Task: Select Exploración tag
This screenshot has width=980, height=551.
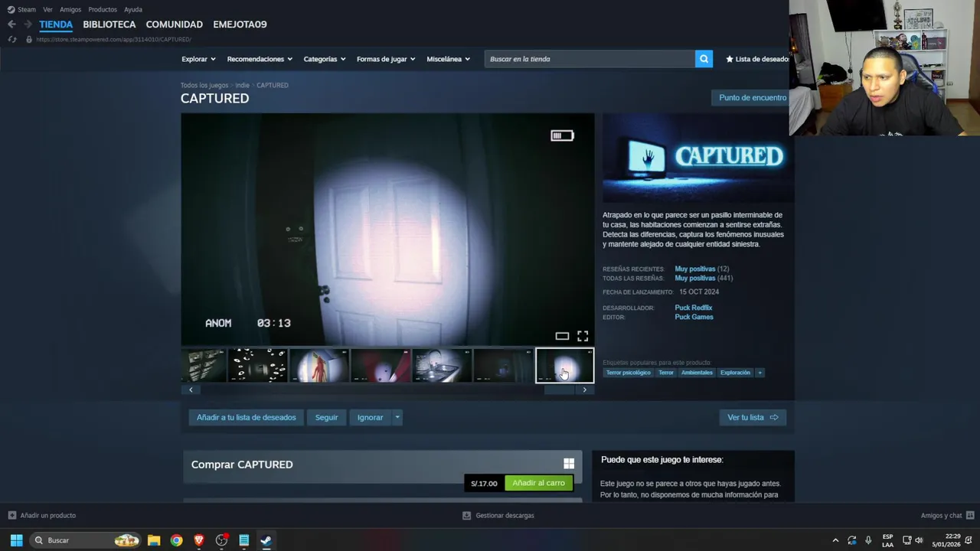Action: tap(735, 373)
